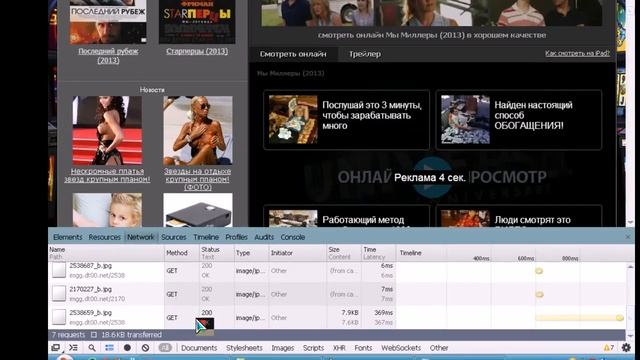This screenshot has height=360, width=640.
Task: Click Последний рубеж movie poster
Action: click(108, 22)
